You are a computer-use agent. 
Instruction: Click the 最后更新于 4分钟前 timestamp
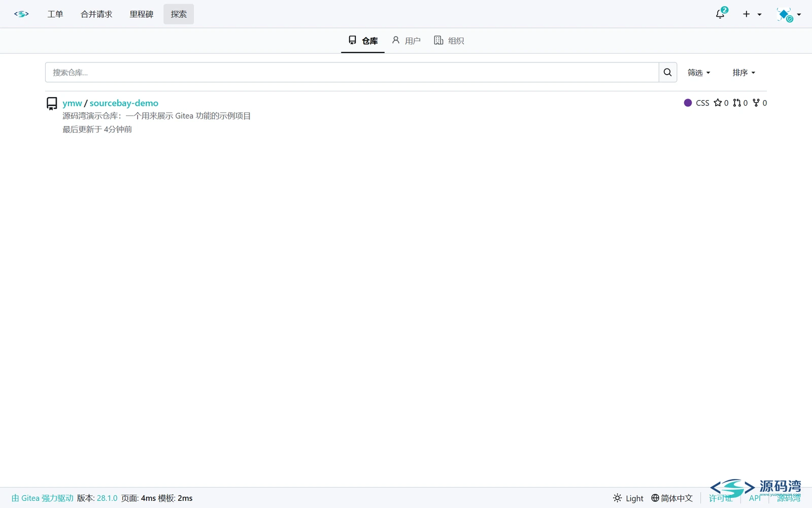97,130
